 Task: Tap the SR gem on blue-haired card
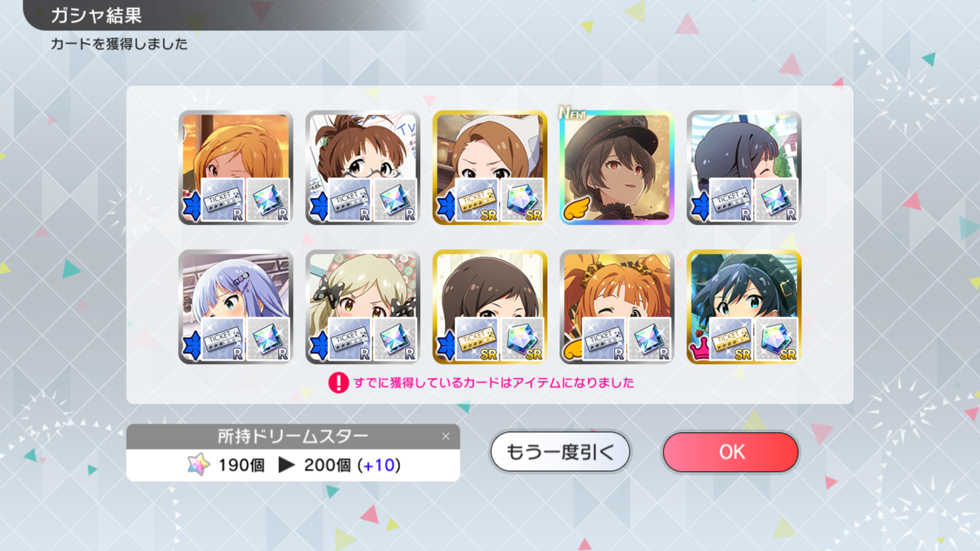pyautogui.click(x=776, y=339)
